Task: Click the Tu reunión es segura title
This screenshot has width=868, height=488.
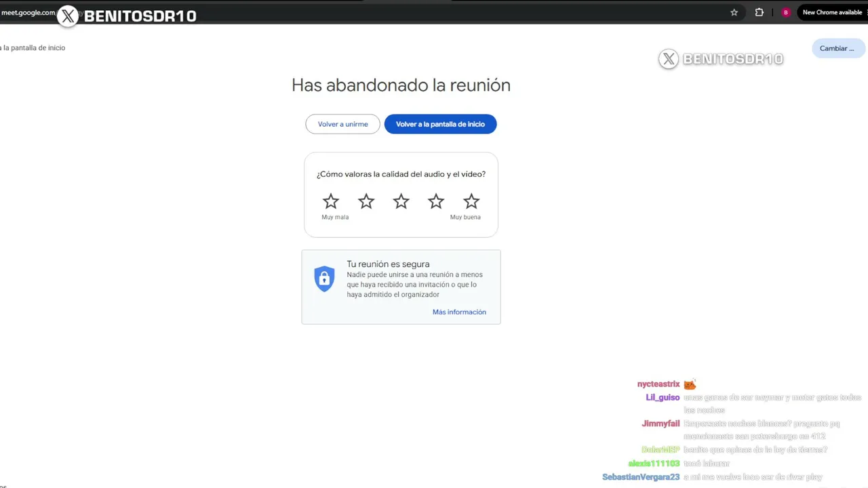Action: pos(388,264)
